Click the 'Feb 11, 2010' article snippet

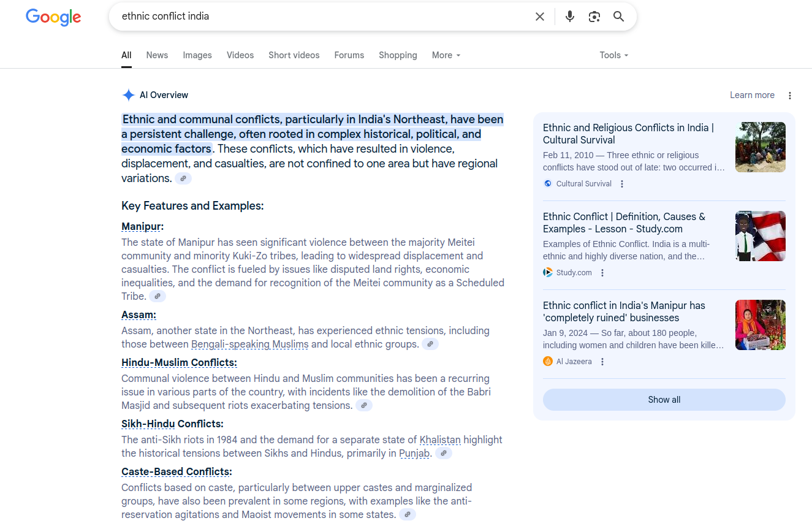coord(634,161)
